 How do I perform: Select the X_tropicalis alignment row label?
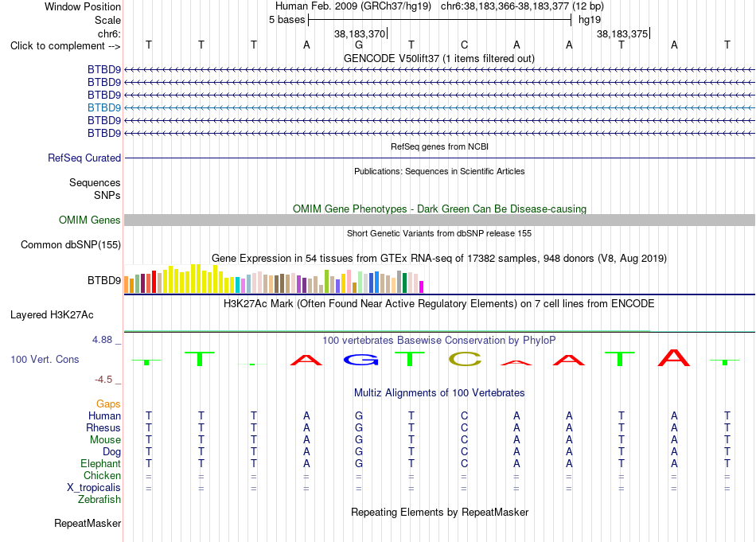point(94,488)
